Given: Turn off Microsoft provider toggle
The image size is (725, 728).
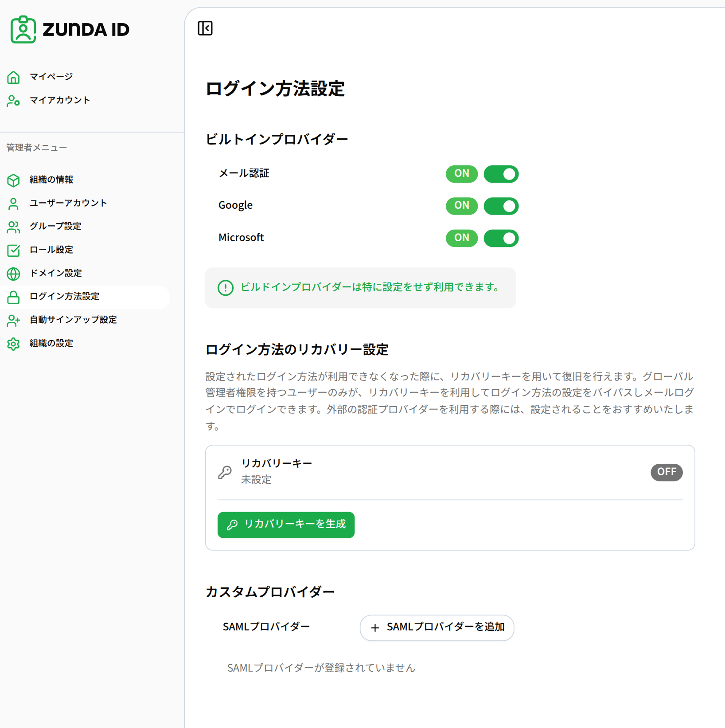Looking at the screenshot, I should (501, 238).
